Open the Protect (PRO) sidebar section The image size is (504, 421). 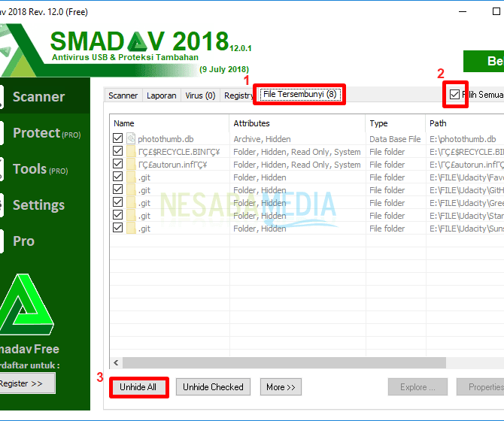point(45,132)
